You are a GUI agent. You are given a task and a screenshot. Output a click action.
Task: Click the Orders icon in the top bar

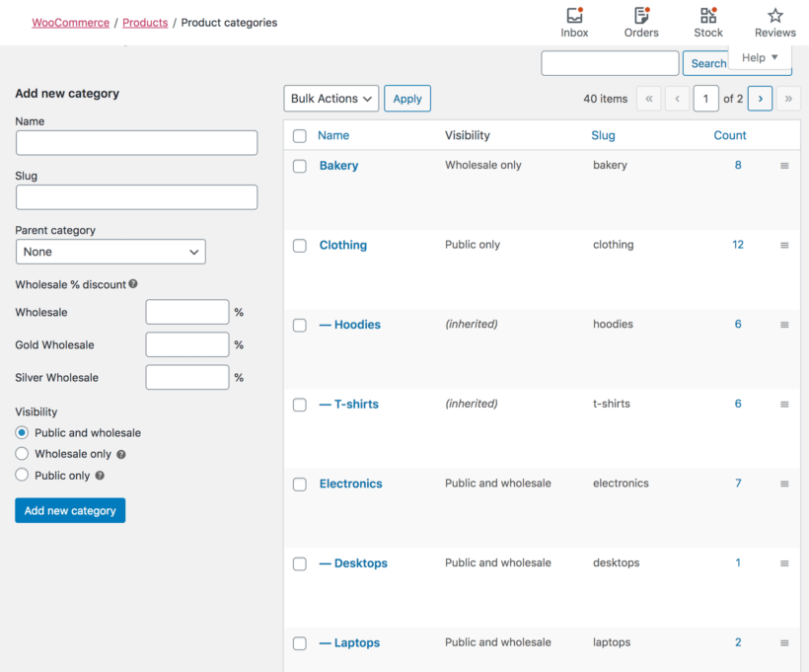[x=640, y=18]
